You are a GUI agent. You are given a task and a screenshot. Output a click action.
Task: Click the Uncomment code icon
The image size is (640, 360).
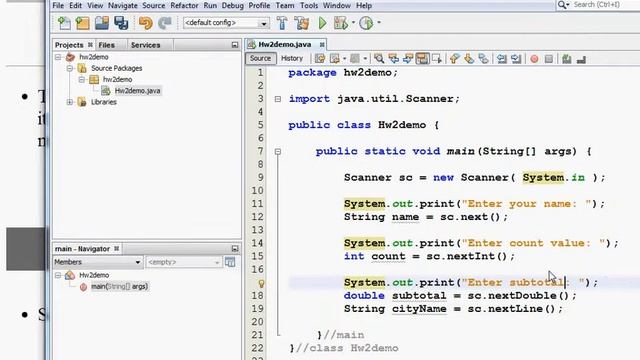581,60
